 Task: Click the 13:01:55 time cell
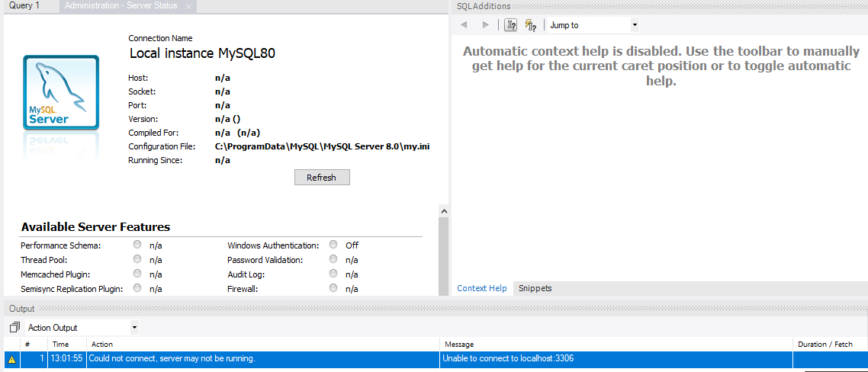pyautogui.click(x=68, y=359)
